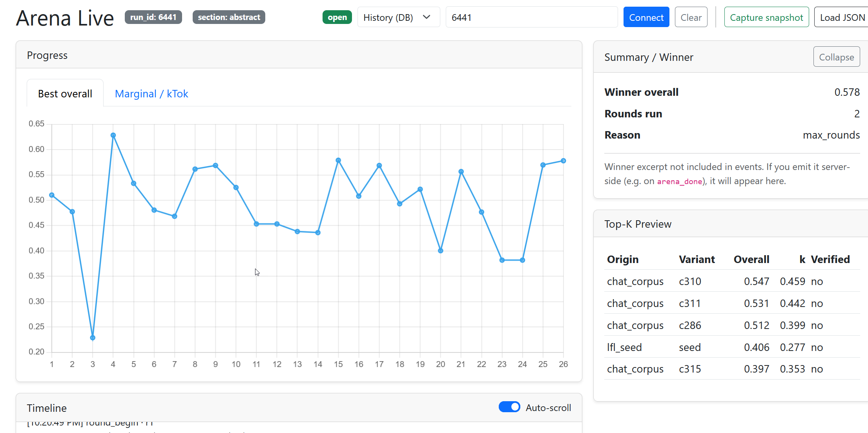The image size is (868, 433).
Task: Click the run ID input field
Action: coord(531,17)
